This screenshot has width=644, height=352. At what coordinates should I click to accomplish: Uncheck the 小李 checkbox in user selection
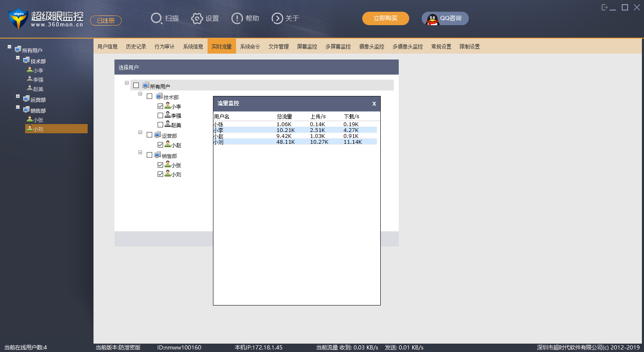click(x=160, y=106)
